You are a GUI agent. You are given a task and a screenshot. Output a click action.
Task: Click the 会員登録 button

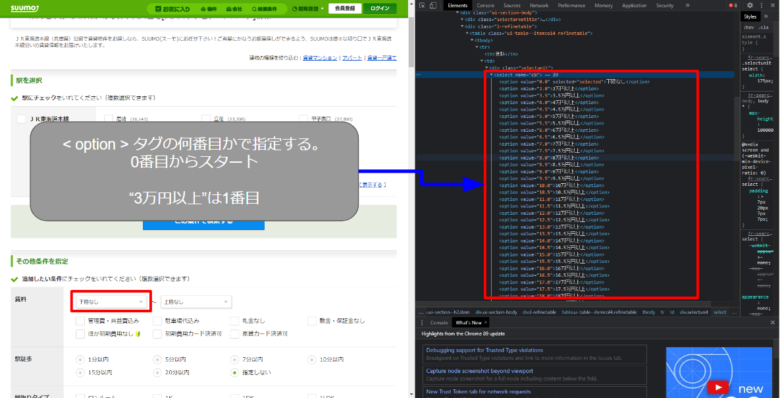(x=344, y=8)
